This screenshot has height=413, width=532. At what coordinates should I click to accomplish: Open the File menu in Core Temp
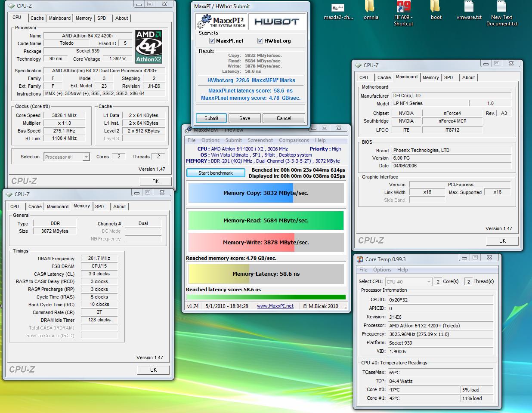point(363,270)
